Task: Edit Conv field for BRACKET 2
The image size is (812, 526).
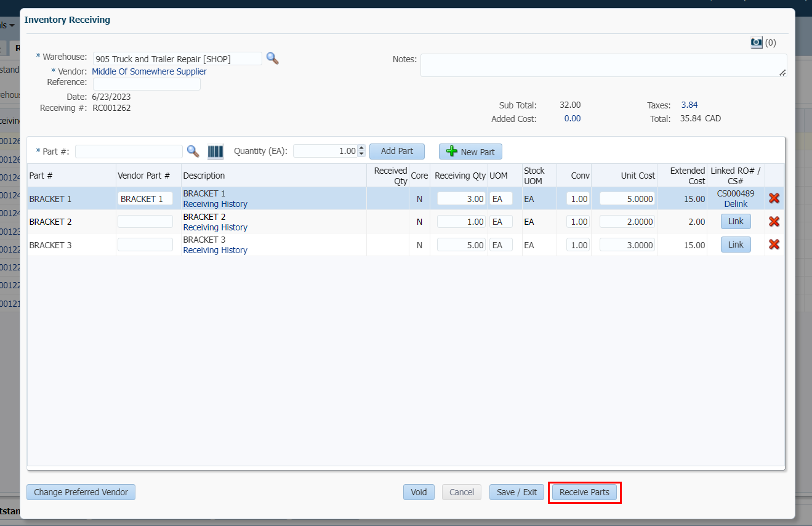Action: (x=577, y=222)
